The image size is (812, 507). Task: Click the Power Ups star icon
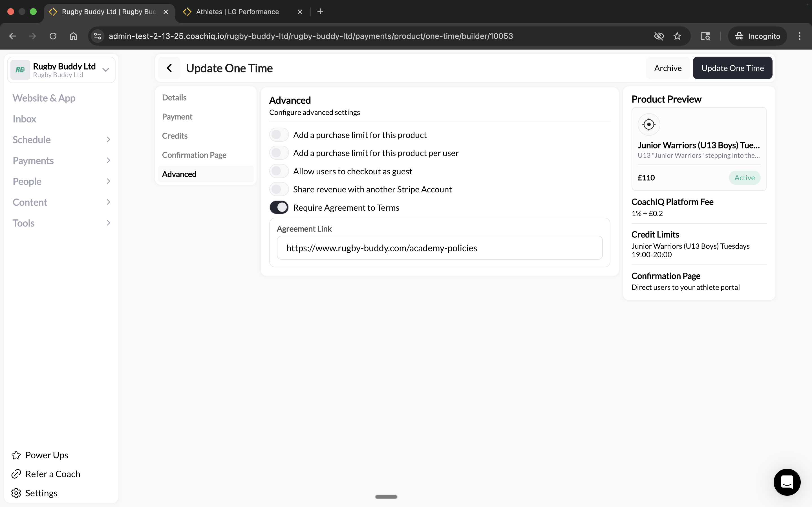point(16,455)
